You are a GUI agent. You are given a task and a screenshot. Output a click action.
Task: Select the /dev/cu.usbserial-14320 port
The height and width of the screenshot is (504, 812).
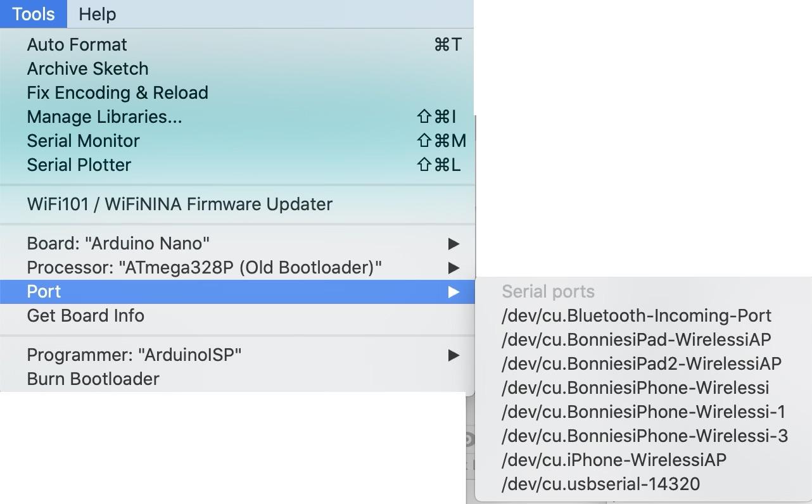click(x=600, y=484)
